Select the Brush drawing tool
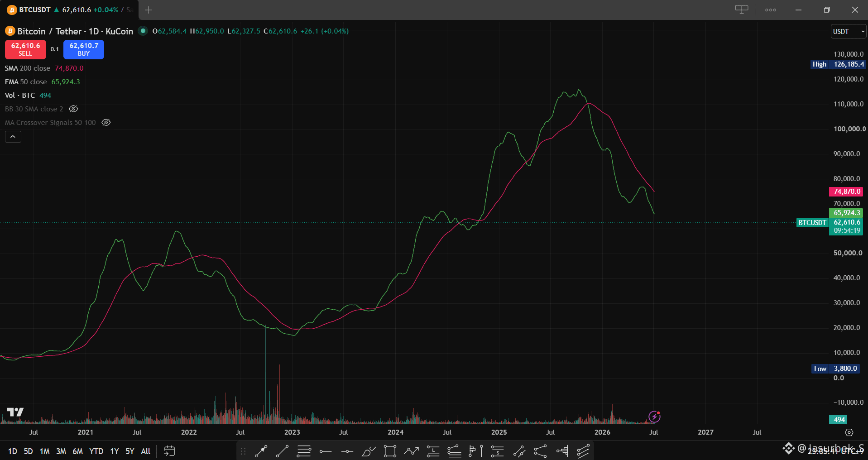Viewport: 868px width, 460px height. (369, 451)
